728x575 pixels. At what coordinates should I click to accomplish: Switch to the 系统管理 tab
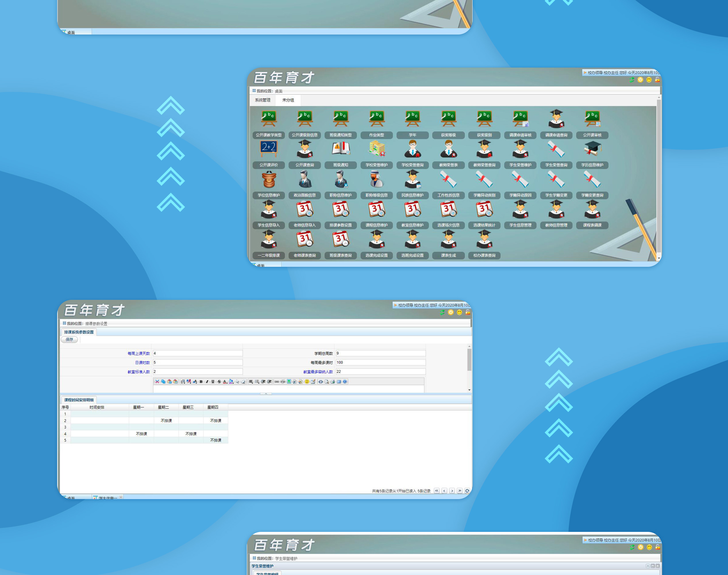[262, 100]
